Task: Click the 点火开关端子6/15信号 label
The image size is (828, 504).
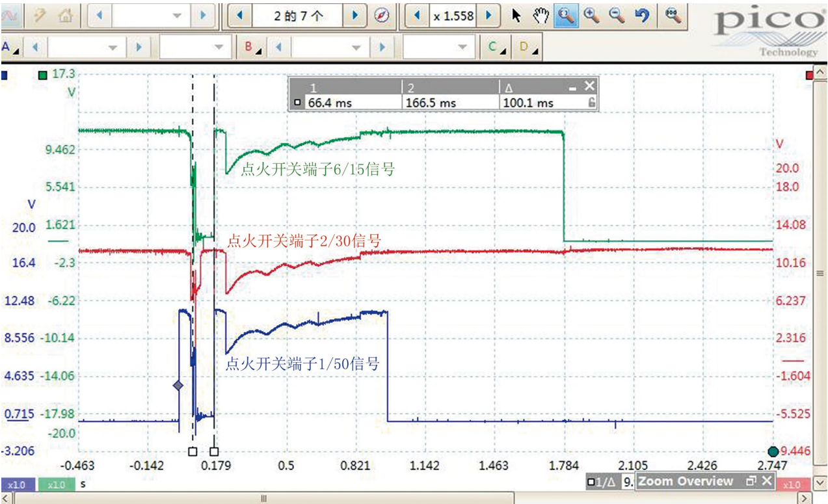Action: click(318, 169)
